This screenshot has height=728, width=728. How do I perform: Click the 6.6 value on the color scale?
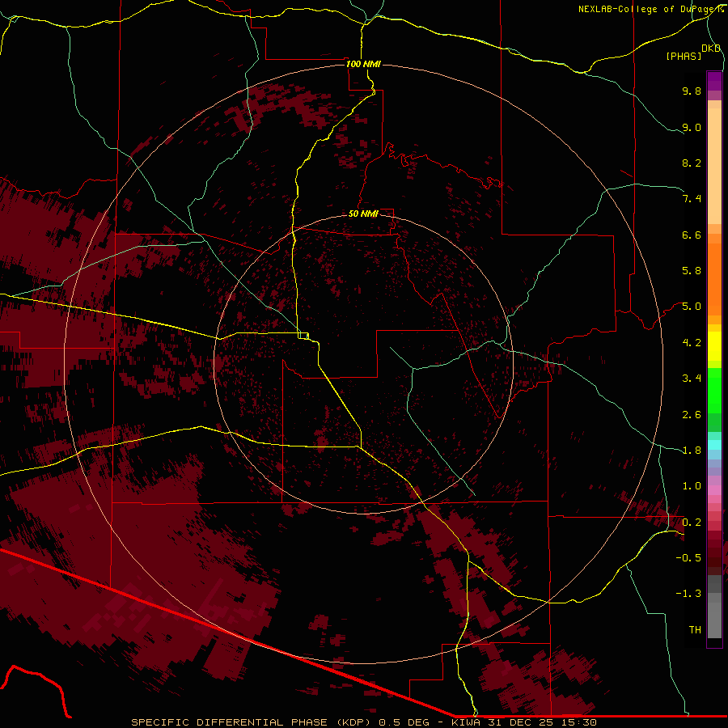(692, 235)
